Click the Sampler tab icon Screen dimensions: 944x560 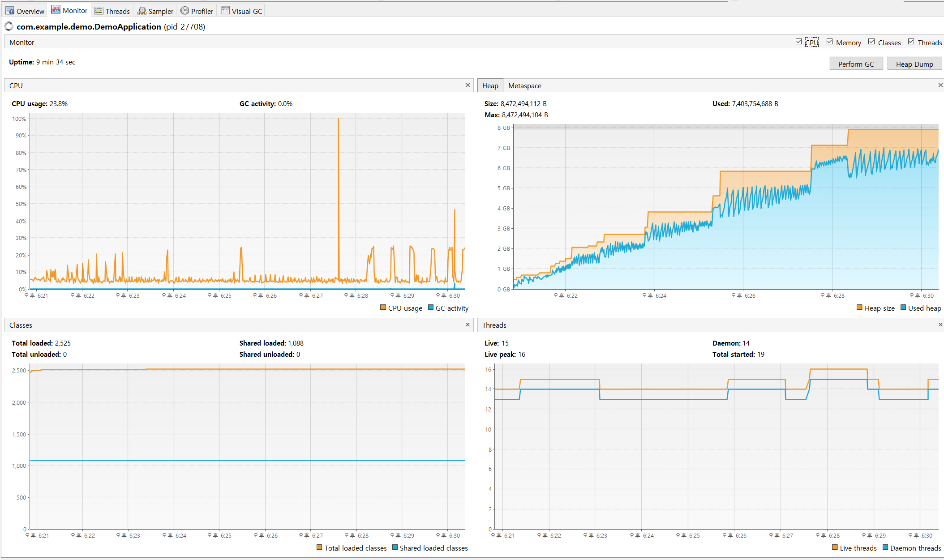pos(142,11)
